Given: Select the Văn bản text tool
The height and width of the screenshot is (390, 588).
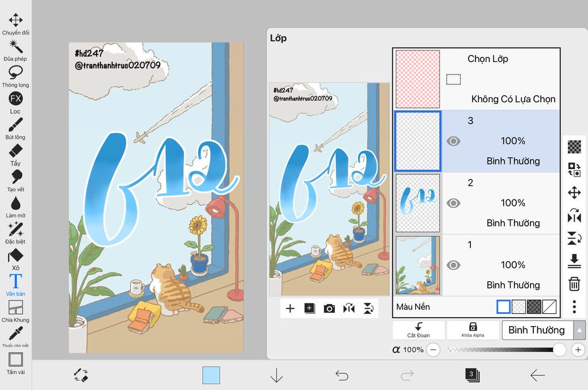Looking at the screenshot, I should [16, 285].
